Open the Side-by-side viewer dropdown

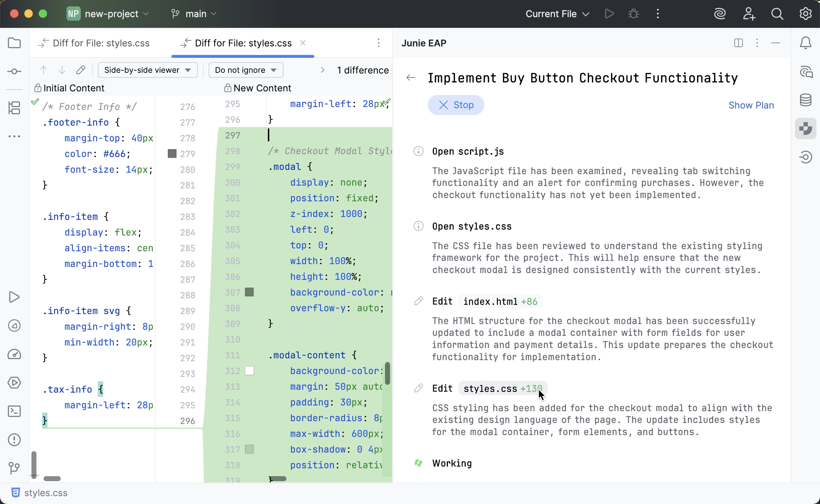coord(147,70)
